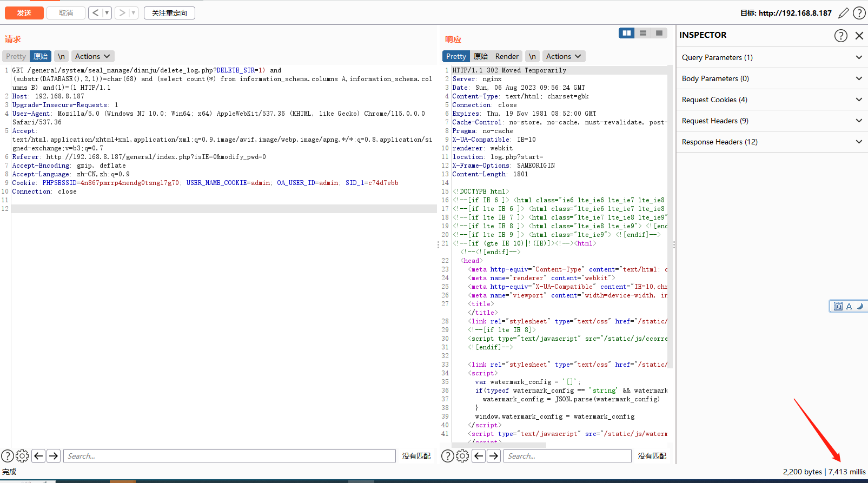Screen dimensions: 868x483
Task: Focus the request search field
Action: click(x=229, y=456)
